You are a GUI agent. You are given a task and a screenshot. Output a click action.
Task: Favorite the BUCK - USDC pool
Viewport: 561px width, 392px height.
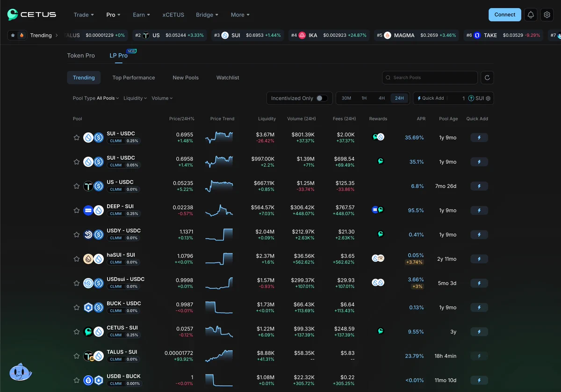click(x=77, y=307)
